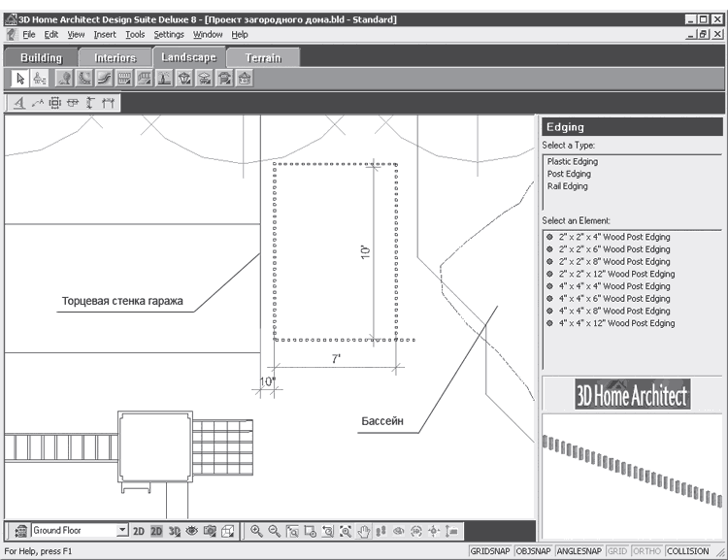The width and height of the screenshot is (728, 560).
Task: Open the Ground Floor dropdown
Action: coord(122,530)
